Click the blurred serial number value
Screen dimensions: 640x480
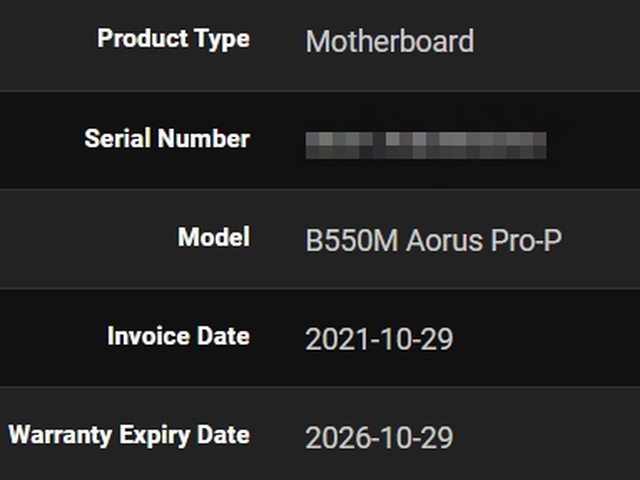[x=426, y=144]
